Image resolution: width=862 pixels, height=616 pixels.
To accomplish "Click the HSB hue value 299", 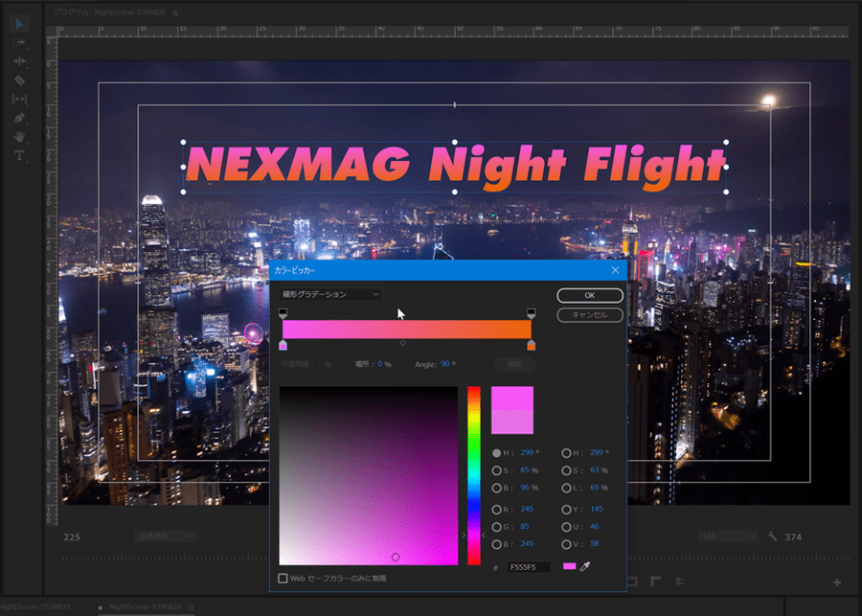I will (x=527, y=452).
